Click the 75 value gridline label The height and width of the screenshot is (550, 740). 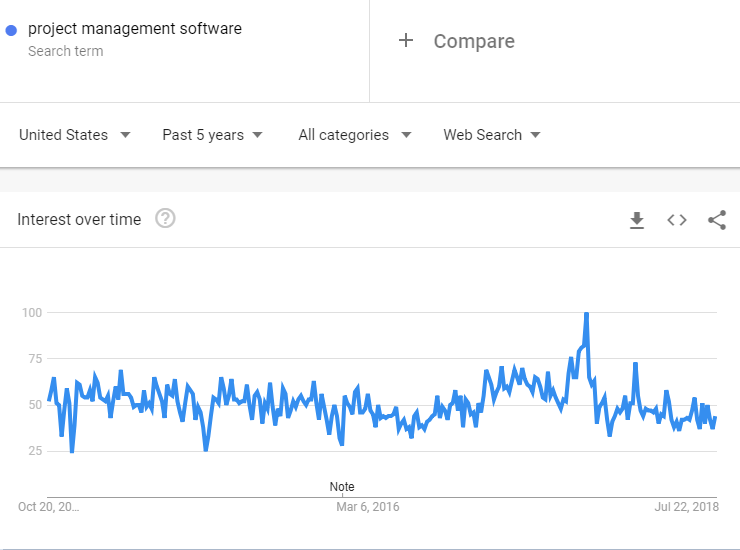click(32, 359)
